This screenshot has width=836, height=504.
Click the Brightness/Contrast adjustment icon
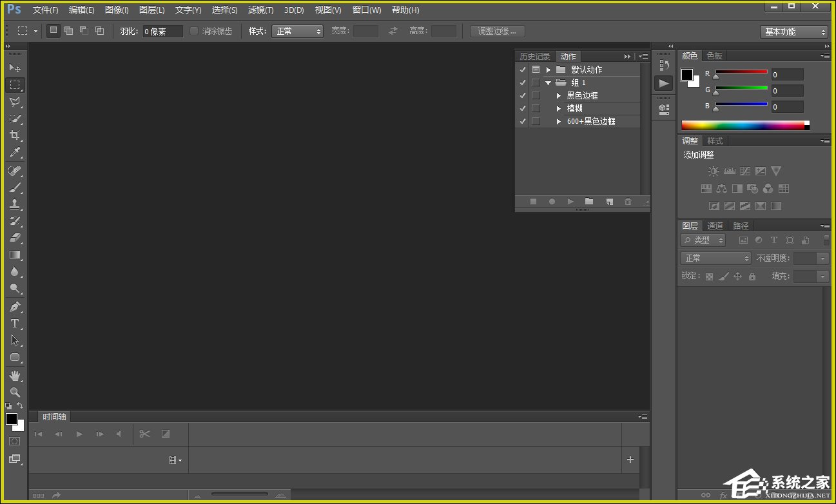[714, 171]
